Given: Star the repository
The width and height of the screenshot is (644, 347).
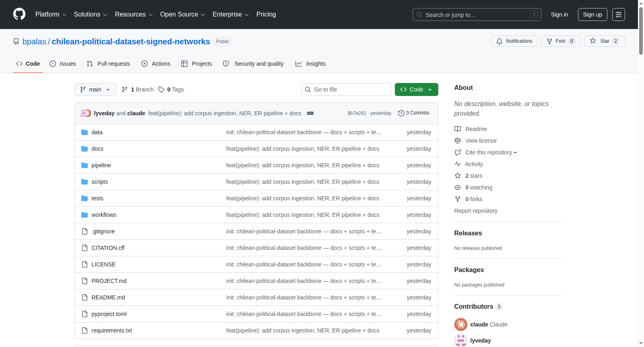Looking at the screenshot, I should coord(605,41).
